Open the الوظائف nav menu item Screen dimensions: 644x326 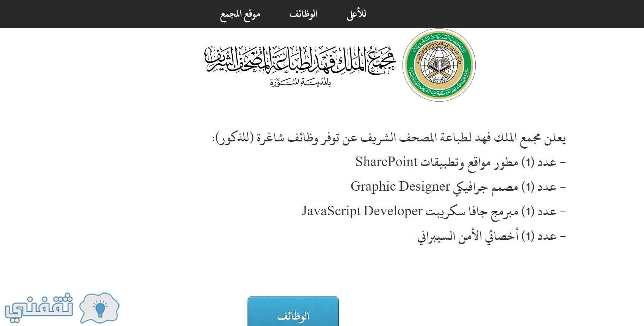click(303, 14)
